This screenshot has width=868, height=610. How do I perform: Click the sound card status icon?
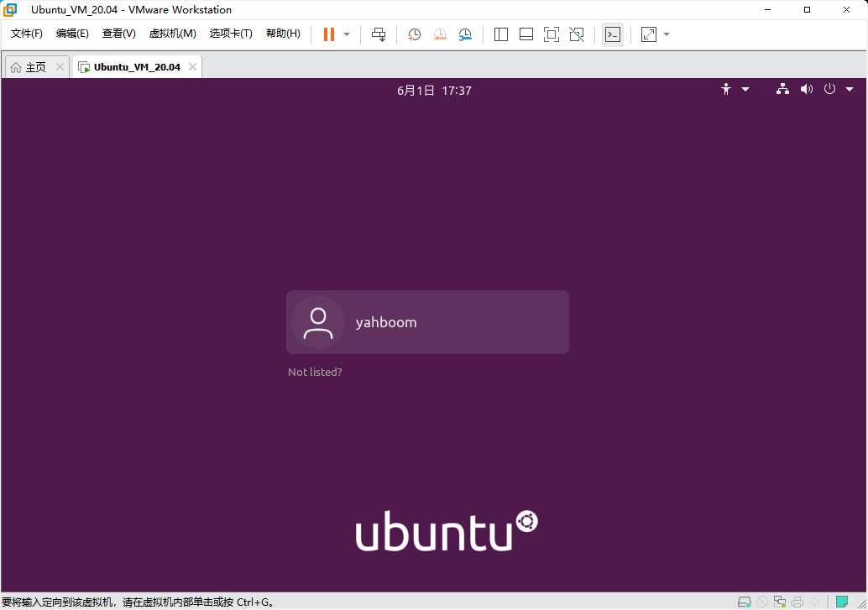[815, 602]
